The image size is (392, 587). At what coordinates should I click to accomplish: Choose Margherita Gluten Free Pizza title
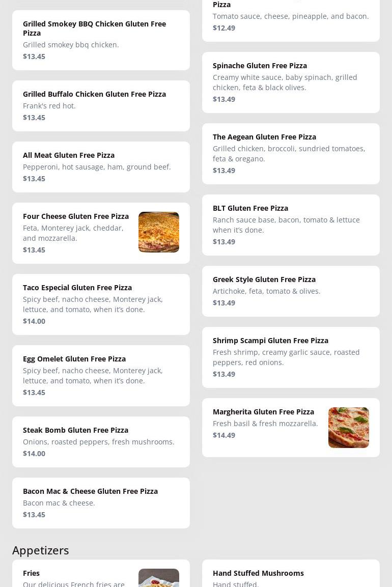[263, 412]
